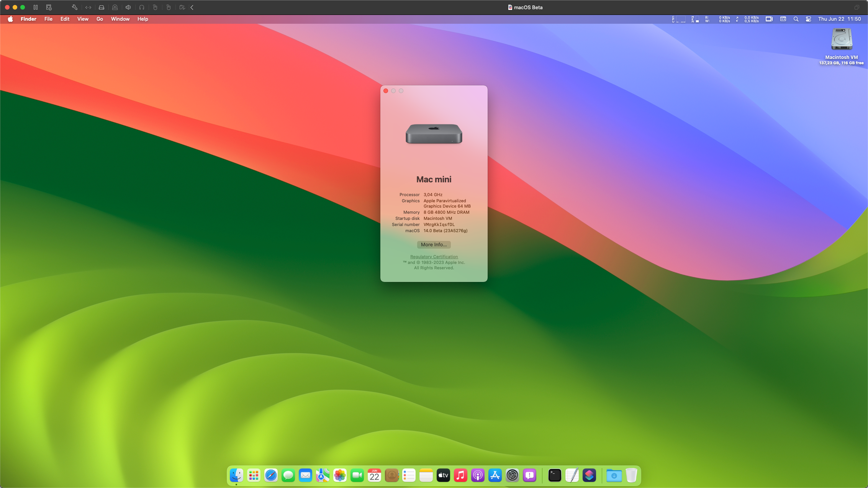Screen dimensions: 868x488
Task: Open Notes from the Dock
Action: (426, 476)
